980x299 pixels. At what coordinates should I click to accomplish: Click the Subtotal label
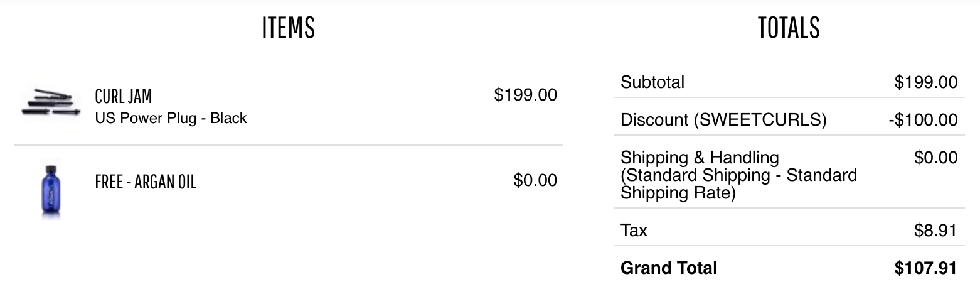click(x=652, y=82)
